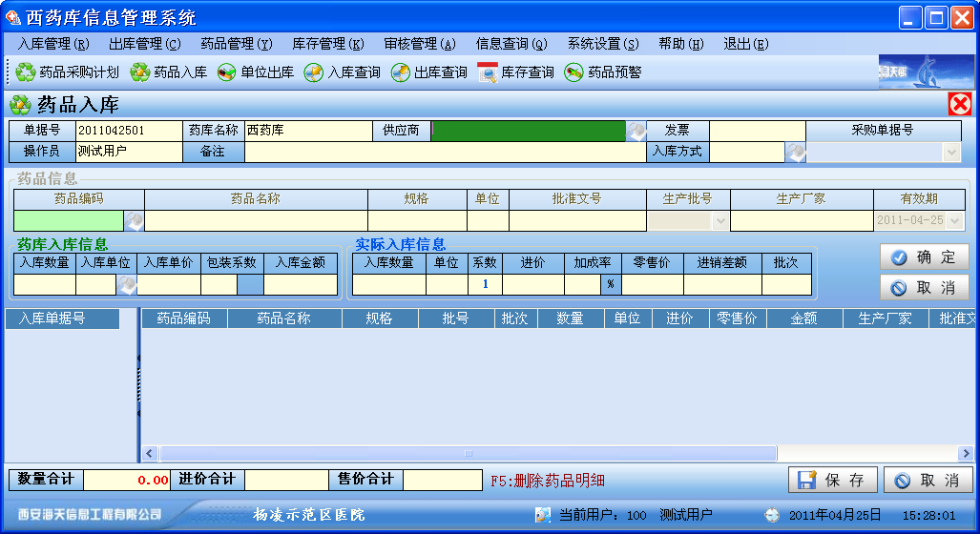Click the green icon beside 药品入库 heading
The image size is (980, 534).
click(x=20, y=104)
